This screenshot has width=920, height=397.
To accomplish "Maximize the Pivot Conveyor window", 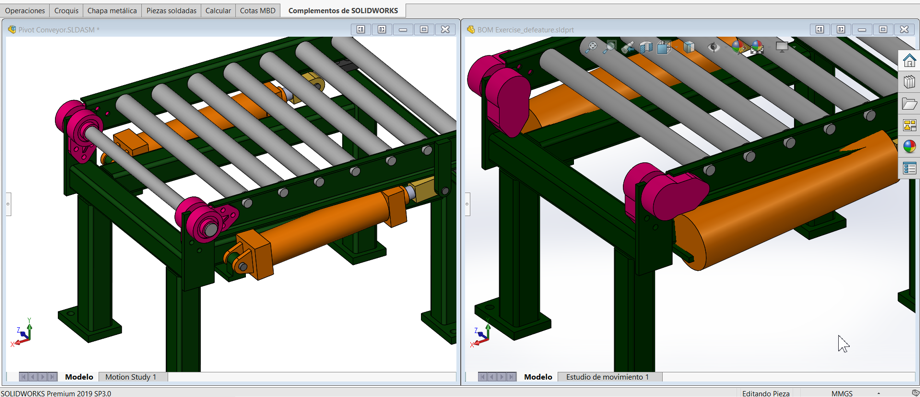I will click(x=424, y=29).
